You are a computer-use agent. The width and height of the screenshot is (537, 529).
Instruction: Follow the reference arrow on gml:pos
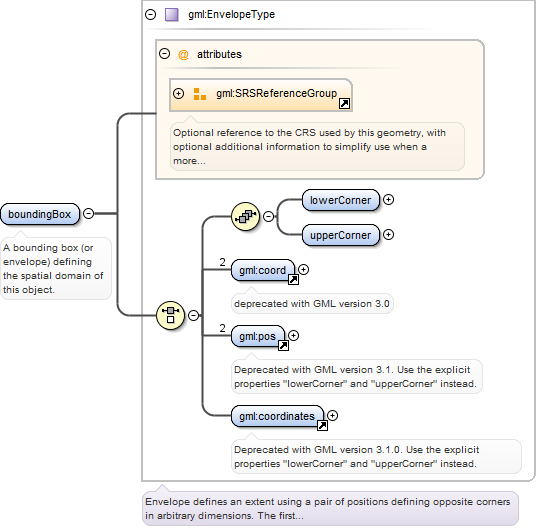[283, 345]
